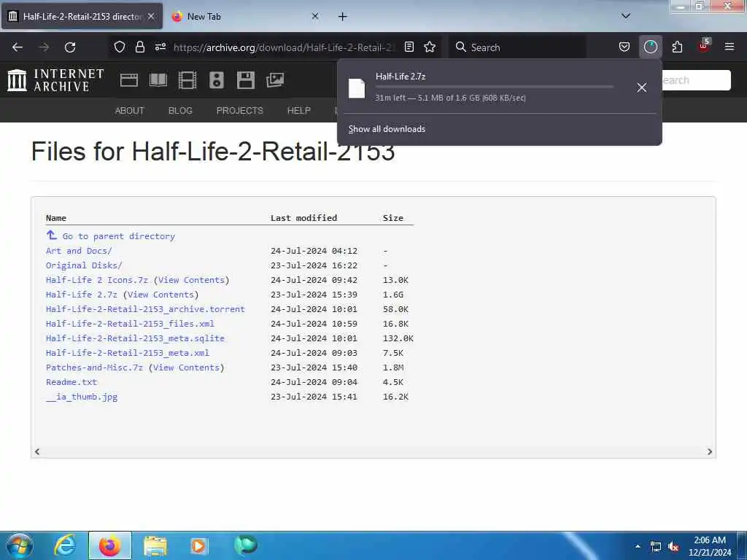Click the Firefox Search input field
Screen dimensions: 747x560
(517, 47)
